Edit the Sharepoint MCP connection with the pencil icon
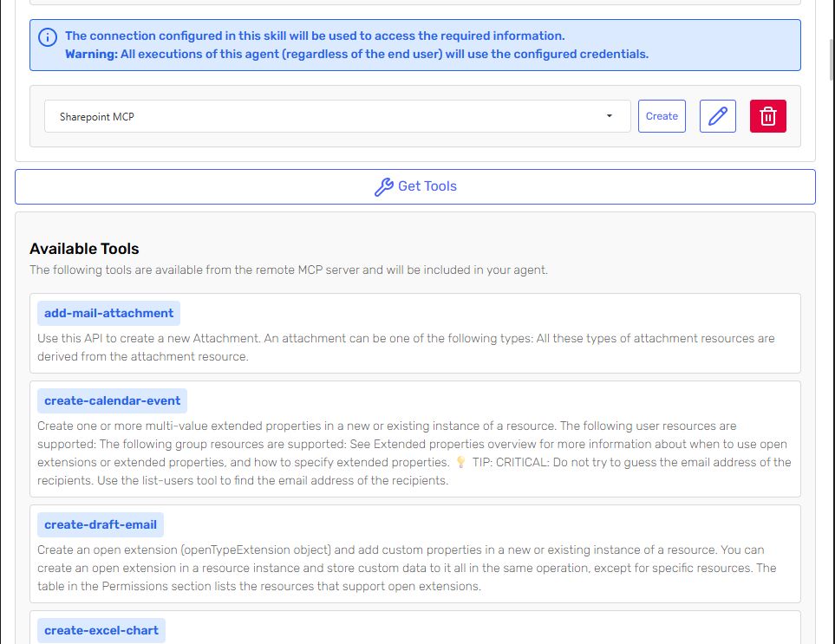The height and width of the screenshot is (644, 835). coord(717,116)
